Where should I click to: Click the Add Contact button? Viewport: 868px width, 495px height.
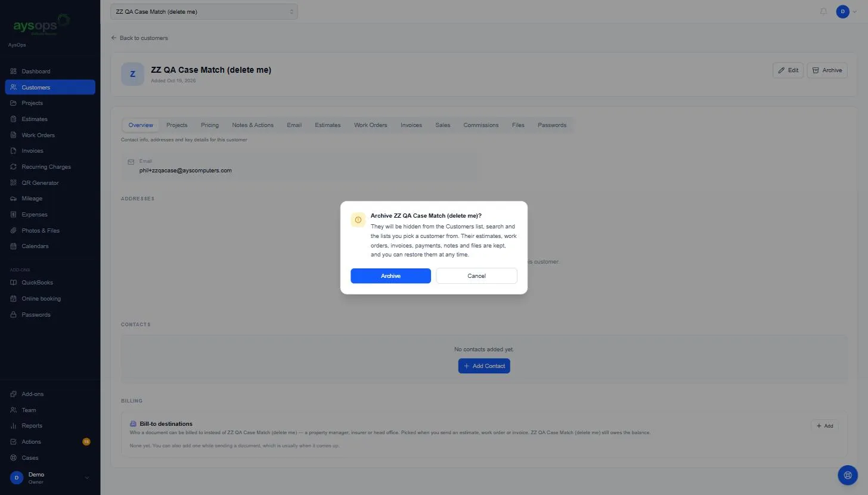pyautogui.click(x=484, y=366)
